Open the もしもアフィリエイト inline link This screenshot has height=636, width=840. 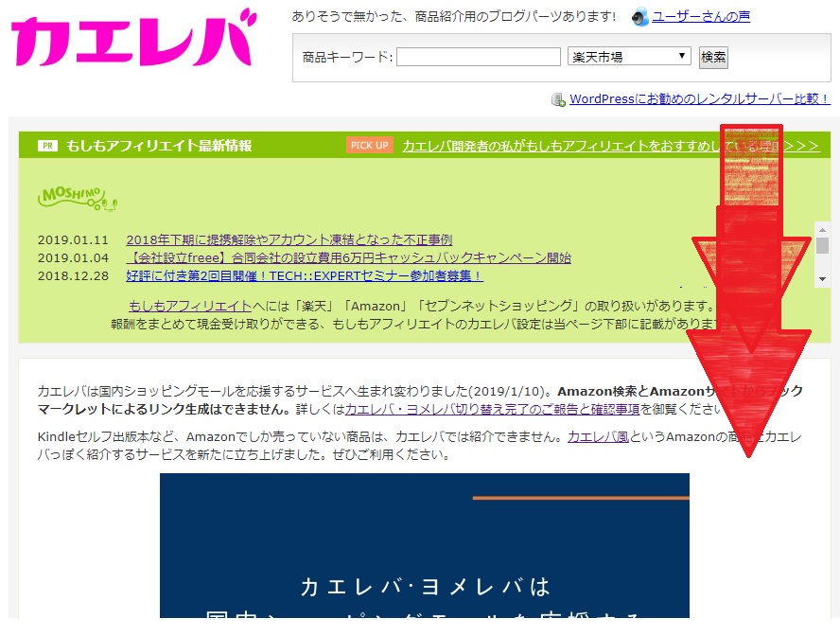(x=190, y=307)
